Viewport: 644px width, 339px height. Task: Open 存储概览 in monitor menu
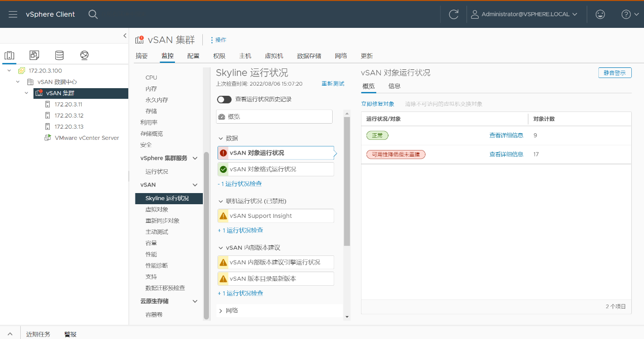point(151,134)
